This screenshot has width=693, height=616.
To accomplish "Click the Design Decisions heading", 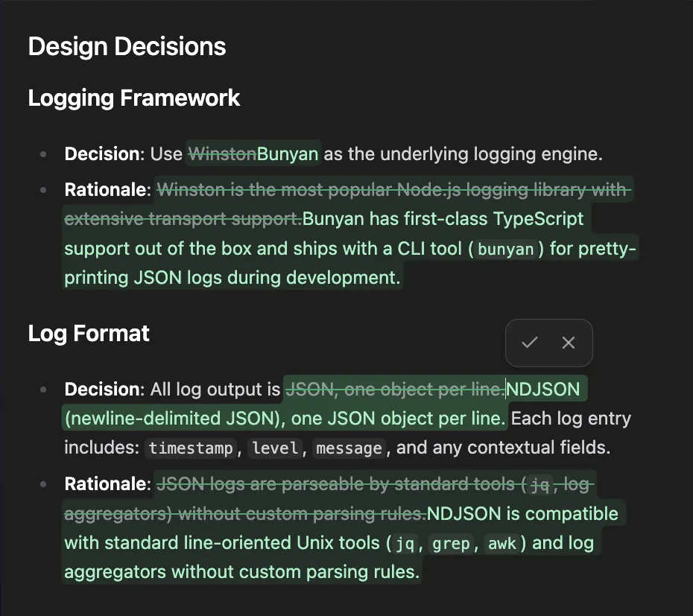I will (127, 46).
